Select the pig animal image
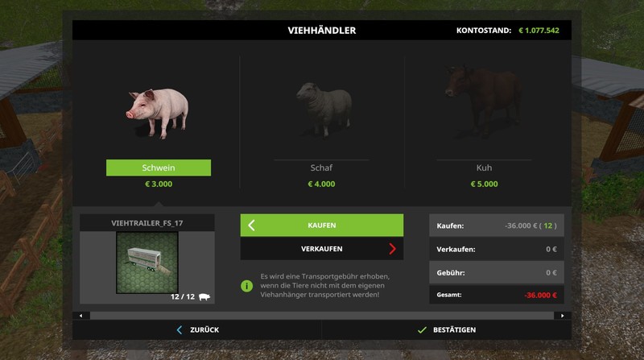This screenshot has height=360, width=644. (158, 114)
